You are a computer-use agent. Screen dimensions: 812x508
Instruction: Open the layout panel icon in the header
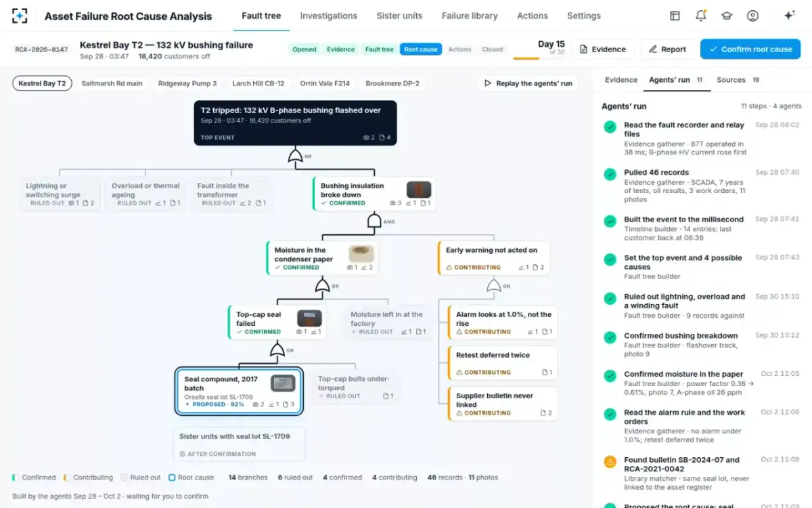[675, 16]
